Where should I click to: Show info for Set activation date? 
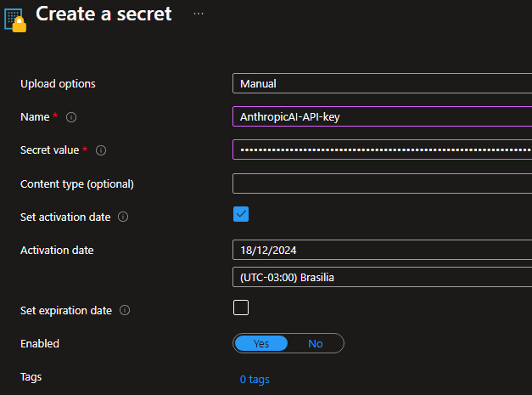123,217
